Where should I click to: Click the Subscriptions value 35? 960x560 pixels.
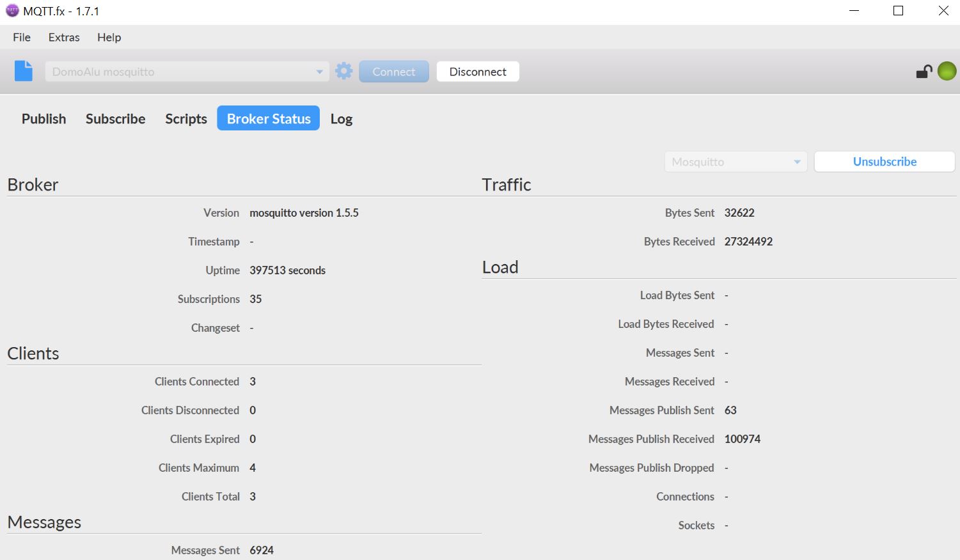click(x=256, y=299)
